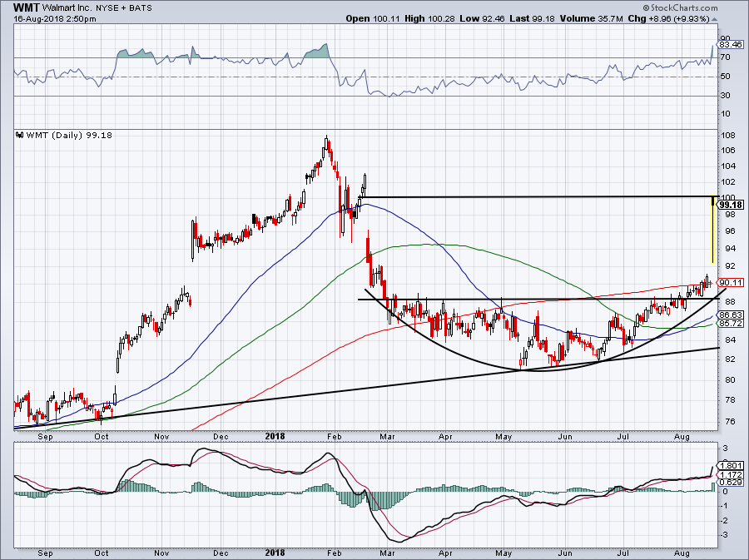Click Jul label under the price chart
The height and width of the screenshot is (560, 749).
click(x=623, y=436)
